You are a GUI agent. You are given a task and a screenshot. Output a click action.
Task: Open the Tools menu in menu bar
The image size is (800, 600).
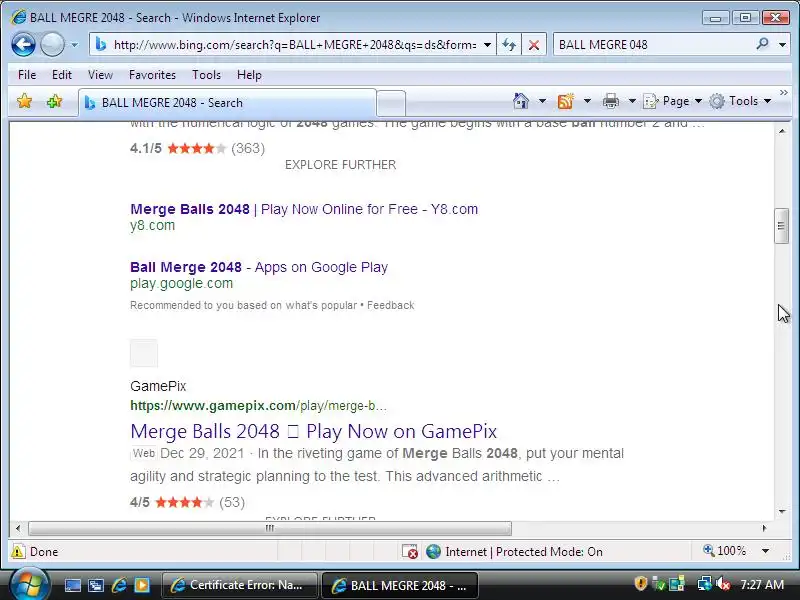(206, 75)
